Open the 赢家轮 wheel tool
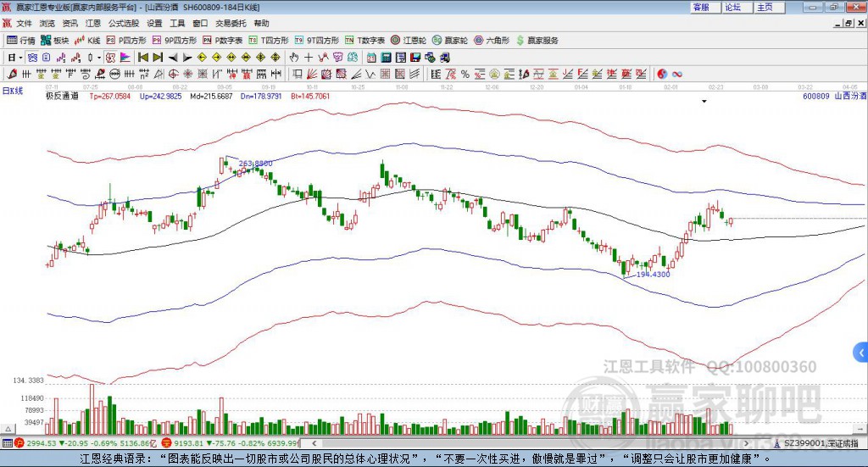Image resolution: width=868 pixels, height=467 pixels. pos(450,41)
